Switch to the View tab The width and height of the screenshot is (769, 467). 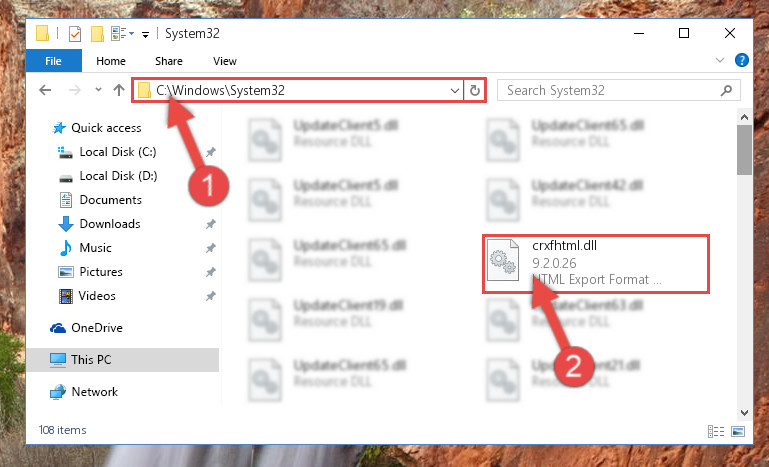pos(225,61)
